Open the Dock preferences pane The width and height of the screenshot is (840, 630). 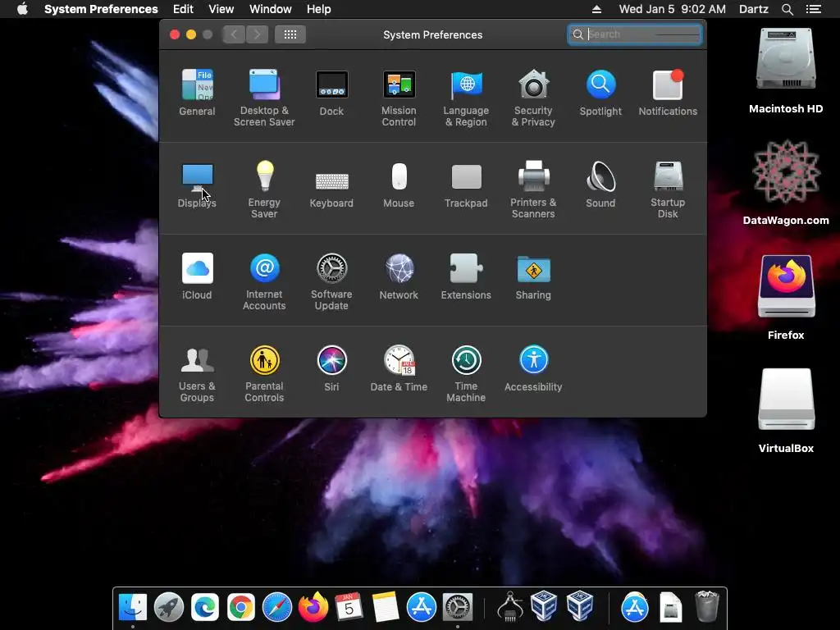click(331, 92)
